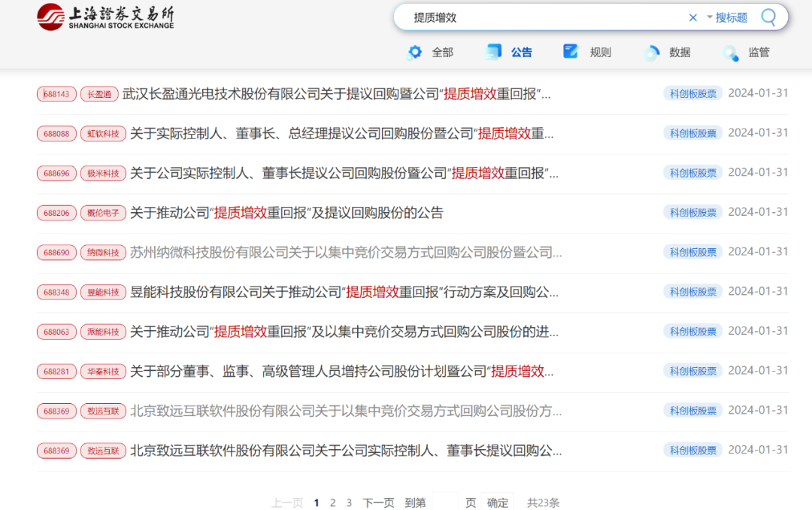The height and width of the screenshot is (510, 812).
Task: Open the 规则 tab
Action: point(588,53)
